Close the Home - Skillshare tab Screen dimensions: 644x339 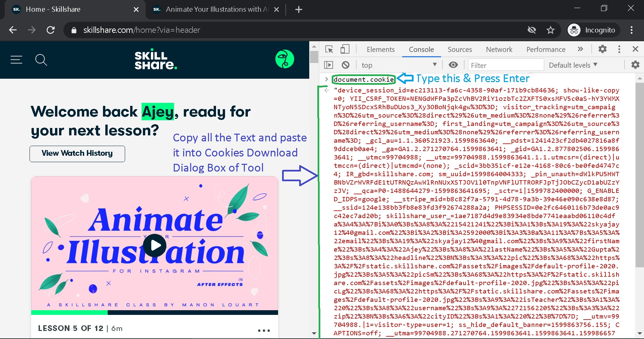tap(136, 10)
